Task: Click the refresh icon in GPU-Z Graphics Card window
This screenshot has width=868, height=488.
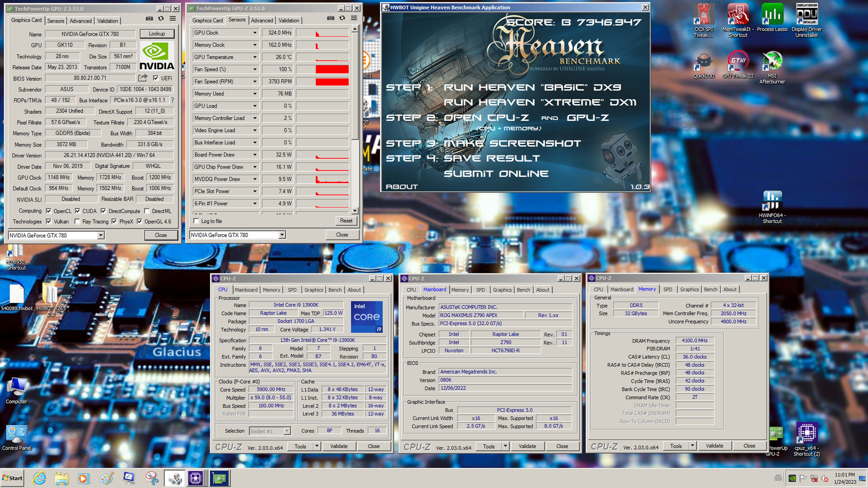Action: pyautogui.click(x=161, y=19)
